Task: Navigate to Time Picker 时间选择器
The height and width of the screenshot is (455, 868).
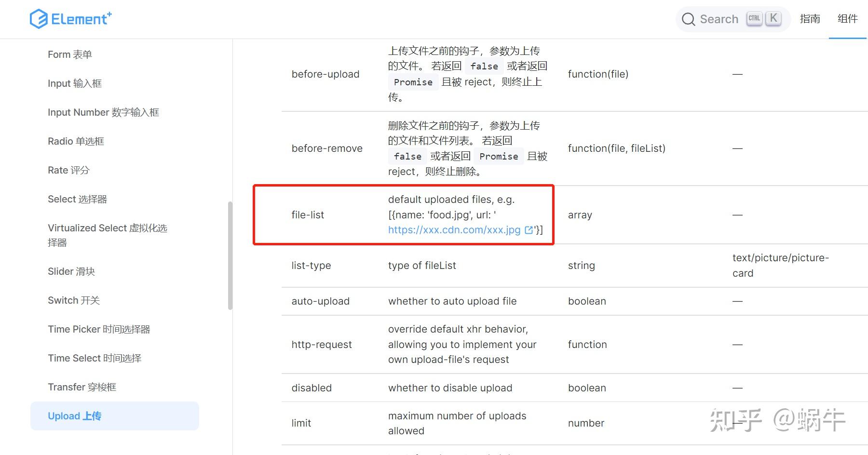Action: (99, 329)
